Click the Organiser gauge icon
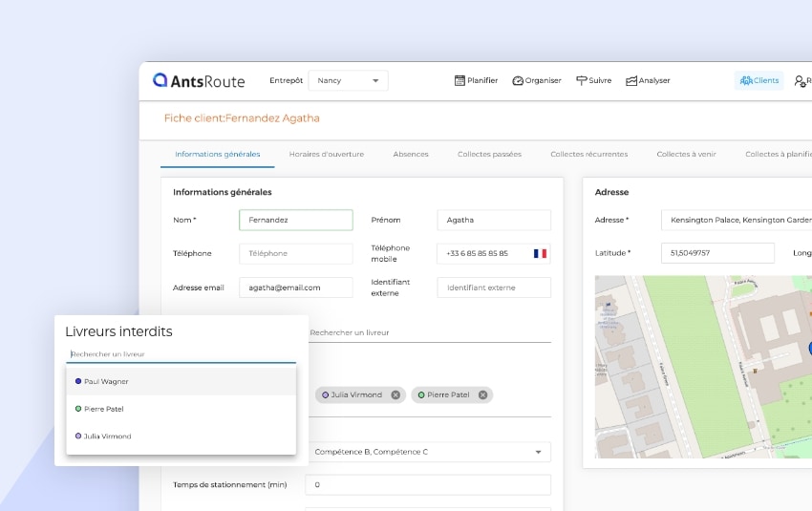 tap(518, 81)
